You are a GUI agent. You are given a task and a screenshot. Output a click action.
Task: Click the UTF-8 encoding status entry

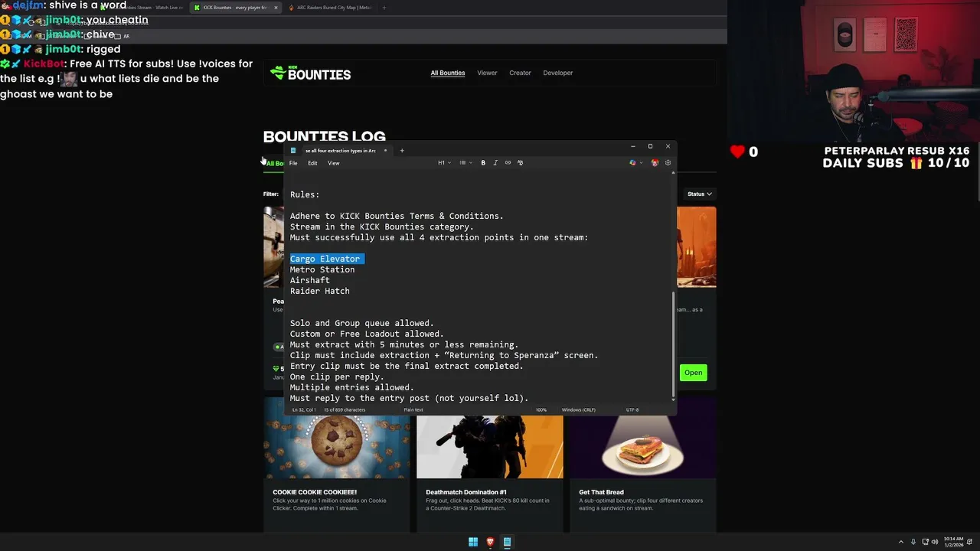(x=632, y=410)
